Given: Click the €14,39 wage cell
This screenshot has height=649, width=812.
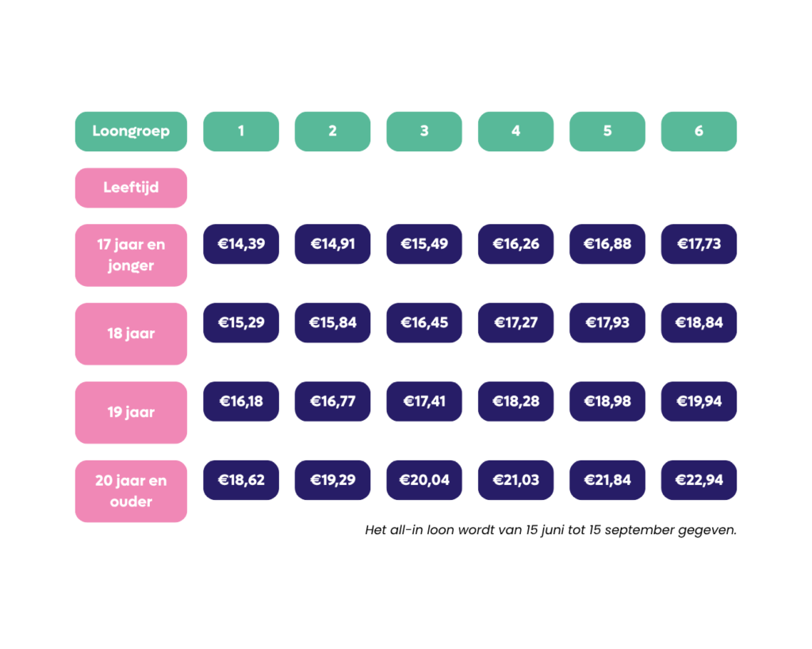Looking at the screenshot, I should pyautogui.click(x=241, y=244).
